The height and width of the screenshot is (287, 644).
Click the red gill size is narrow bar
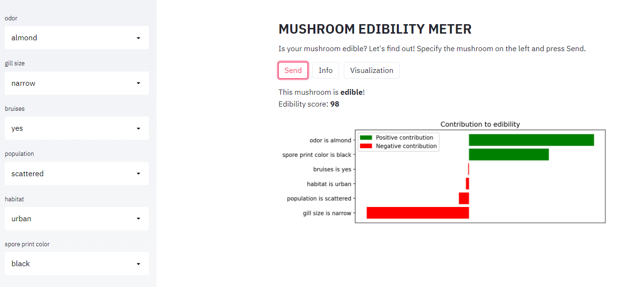pos(418,213)
